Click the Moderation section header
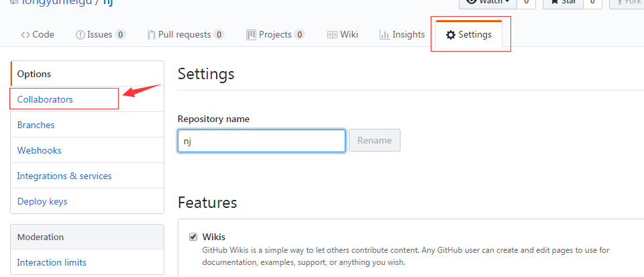Viewport: 644px width, 277px height. click(x=87, y=237)
